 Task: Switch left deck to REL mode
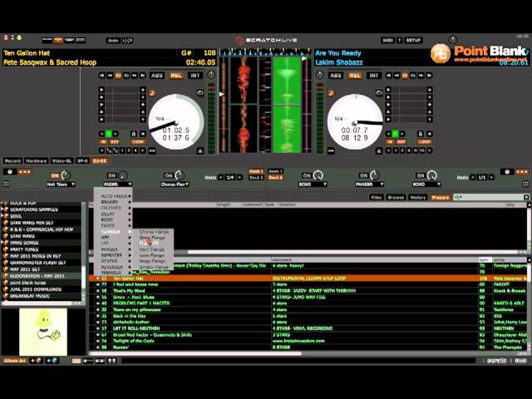[x=175, y=76]
